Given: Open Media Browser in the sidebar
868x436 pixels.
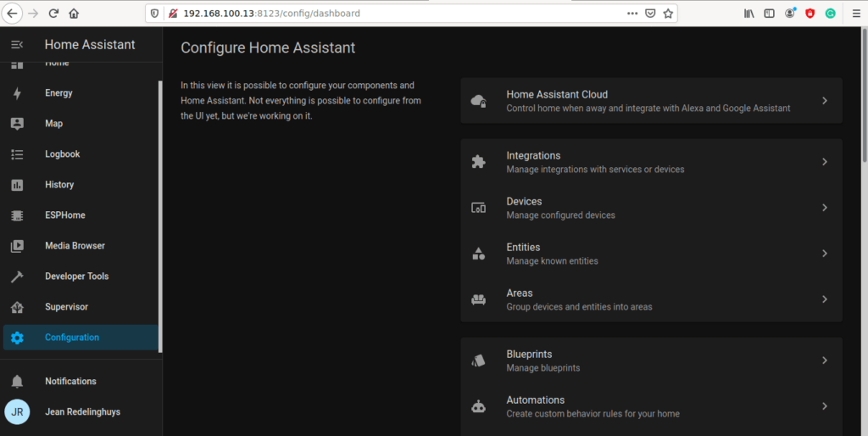Looking at the screenshot, I should click(81, 245).
